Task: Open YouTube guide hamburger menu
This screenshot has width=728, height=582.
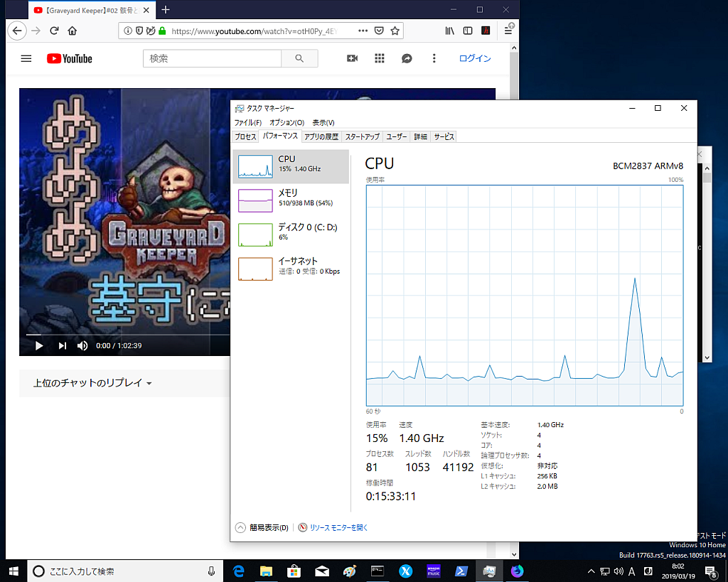Action: 26,58
